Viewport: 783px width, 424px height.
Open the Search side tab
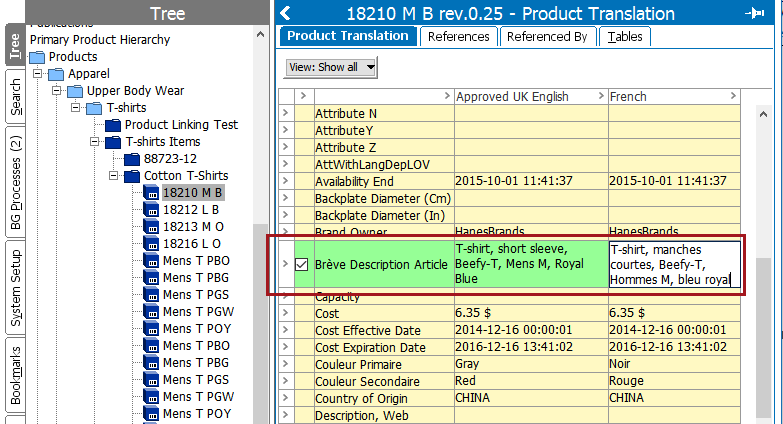15,100
